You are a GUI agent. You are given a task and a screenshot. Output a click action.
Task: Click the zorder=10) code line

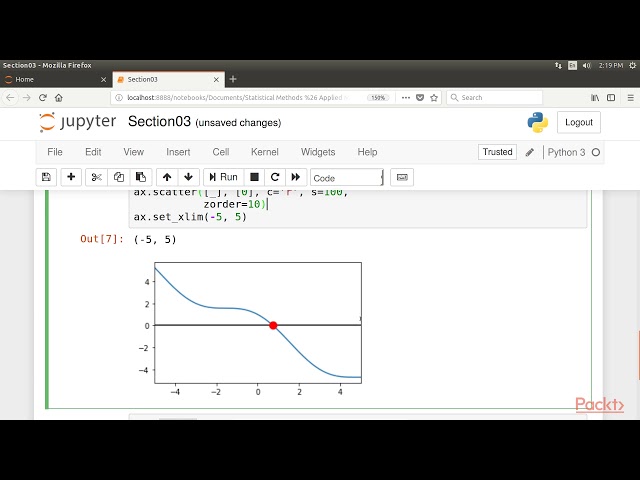[x=234, y=204]
